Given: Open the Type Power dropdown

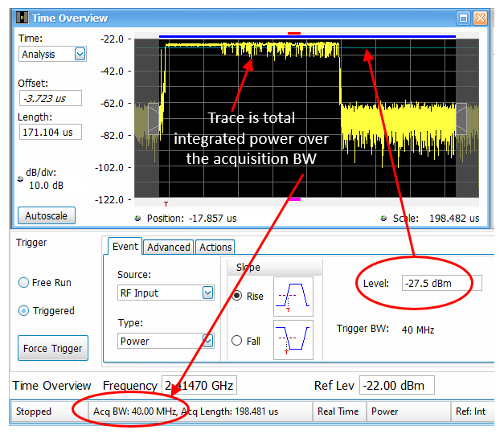Looking at the screenshot, I should [x=208, y=341].
